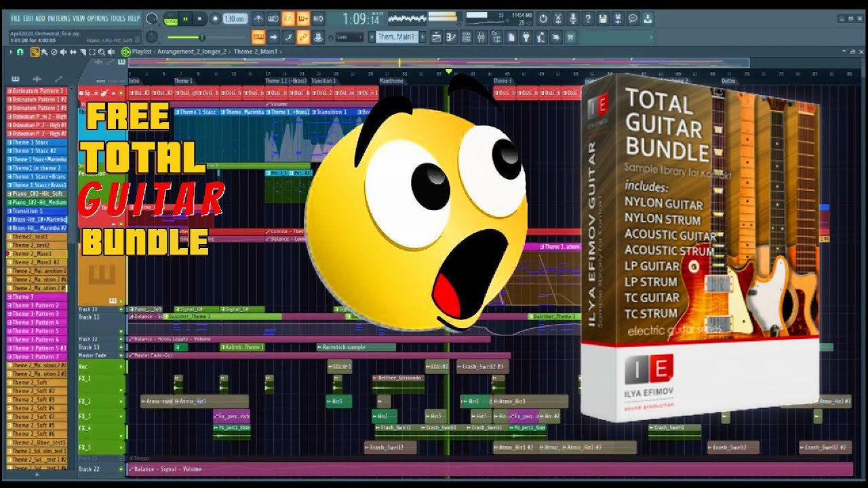Viewport: 868px width, 488px height.
Task: Toggle the playlist snap magnet icon
Action: (20, 52)
